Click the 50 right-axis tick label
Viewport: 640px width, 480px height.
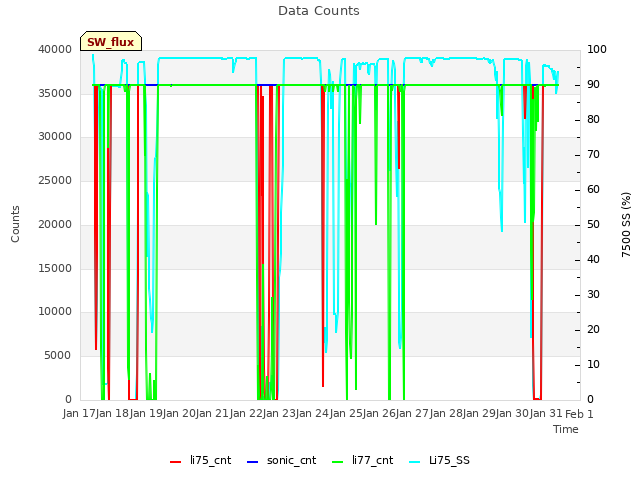coord(593,224)
